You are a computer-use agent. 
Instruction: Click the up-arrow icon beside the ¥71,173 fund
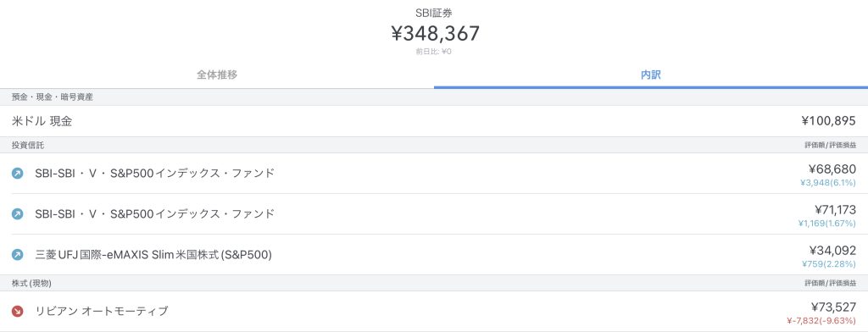click(x=17, y=213)
